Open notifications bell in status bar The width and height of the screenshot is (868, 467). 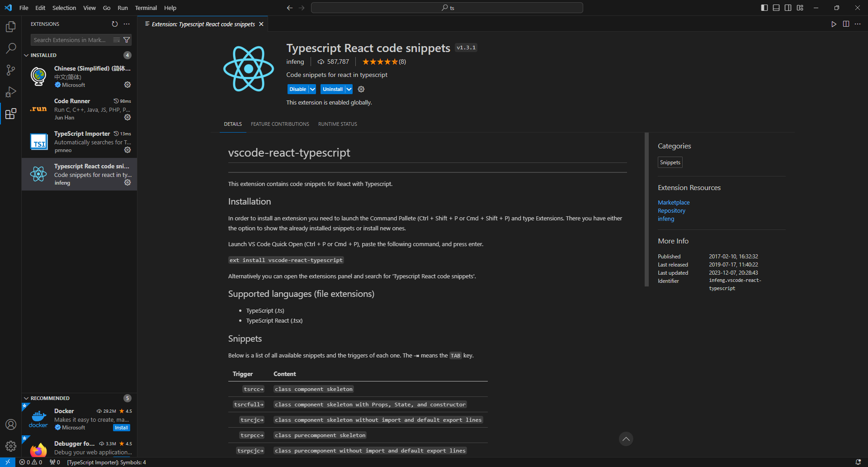858,462
